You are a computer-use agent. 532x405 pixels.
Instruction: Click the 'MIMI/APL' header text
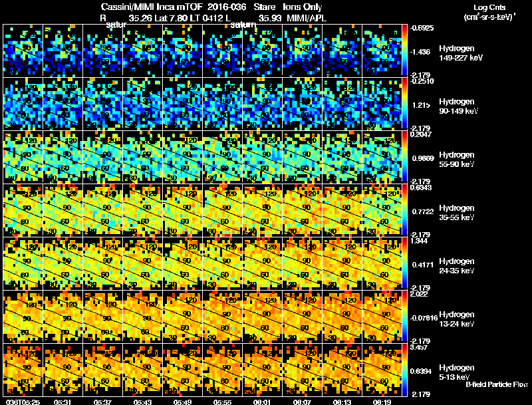307,18
